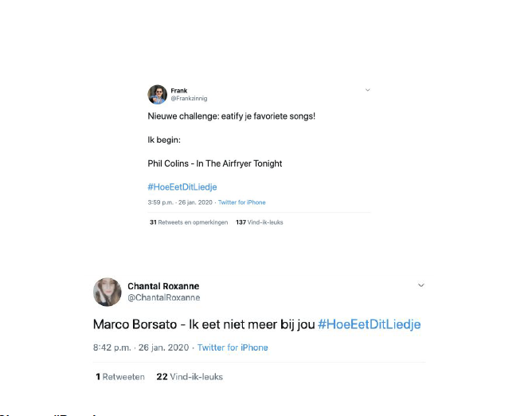Expand the chevron menu on Chantal Roxanne's tweet
The image size is (532, 416).
click(421, 285)
